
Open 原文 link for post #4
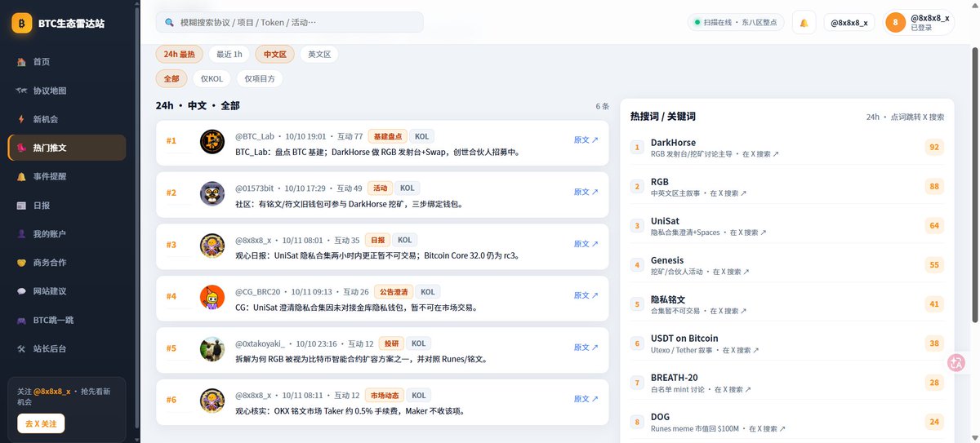586,295
